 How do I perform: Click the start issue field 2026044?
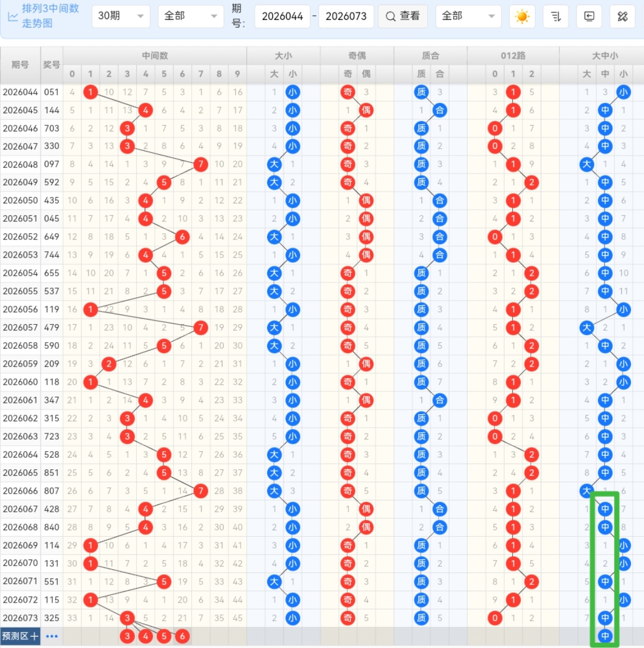(282, 16)
